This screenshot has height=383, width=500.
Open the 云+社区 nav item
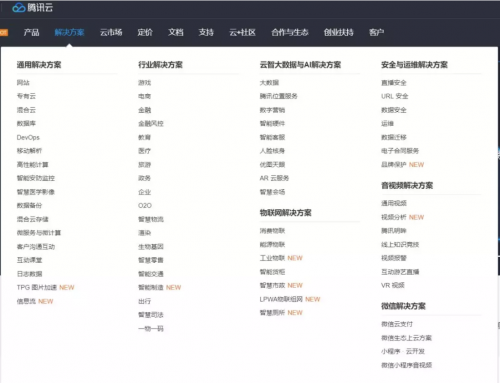[x=242, y=32]
